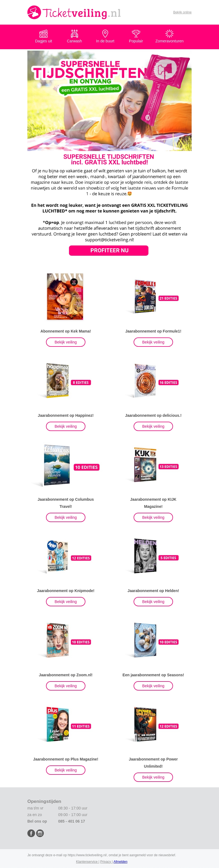The width and height of the screenshot is (219, 868).
Task: Click the Columbus Travel magazine cover
Action: pyautogui.click(x=57, y=465)
